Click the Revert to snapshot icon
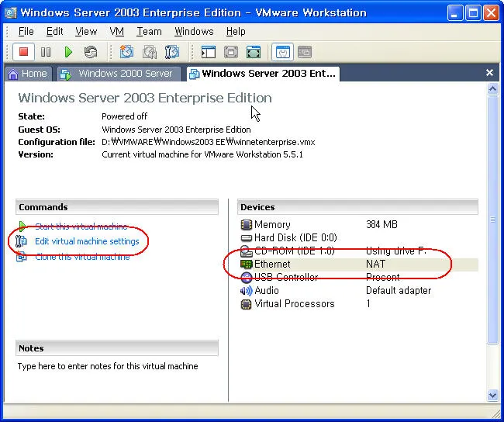 click(149, 52)
